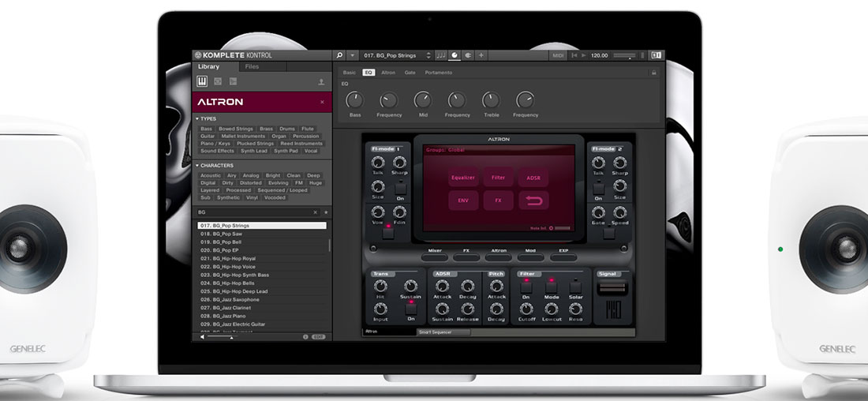Click the preset up/down arrows beside 017. BG_Pop Strings

point(428,55)
